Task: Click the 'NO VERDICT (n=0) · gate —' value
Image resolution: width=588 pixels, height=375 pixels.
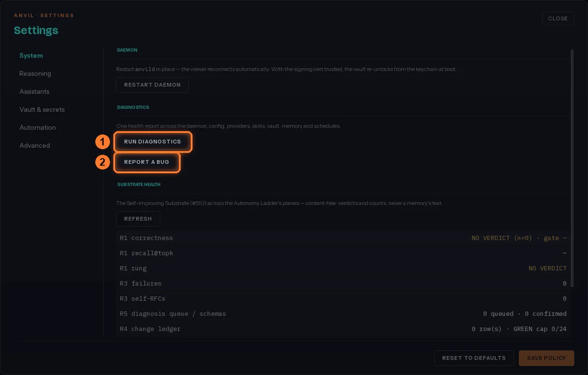Action: [519, 238]
